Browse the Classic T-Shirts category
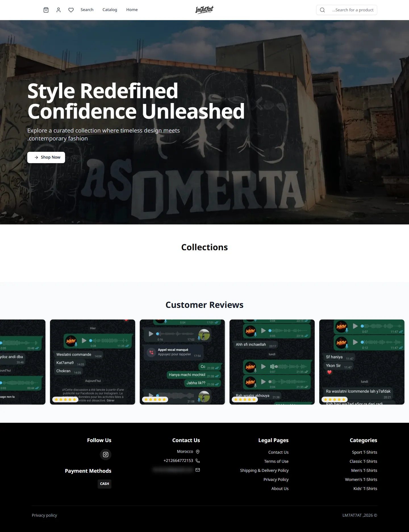 pos(364,461)
